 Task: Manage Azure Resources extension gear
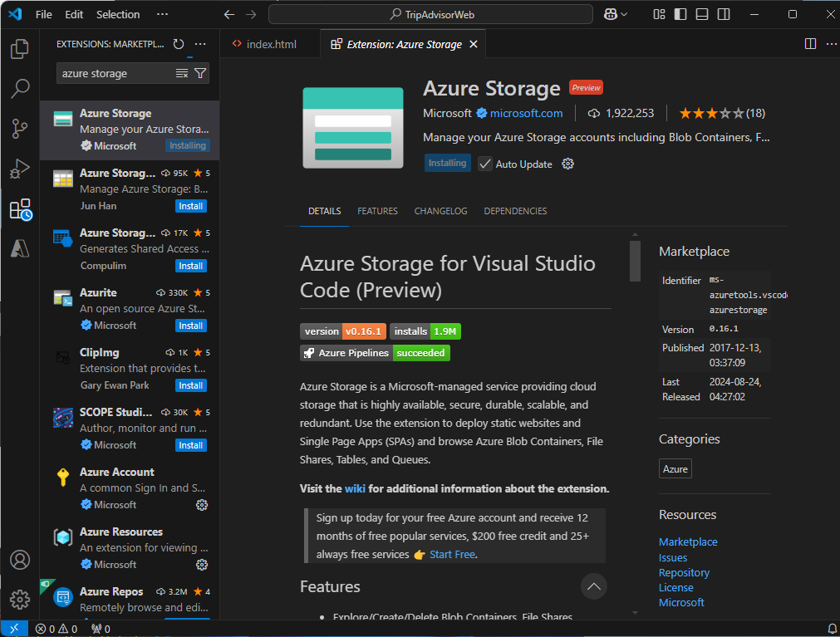tap(202, 565)
